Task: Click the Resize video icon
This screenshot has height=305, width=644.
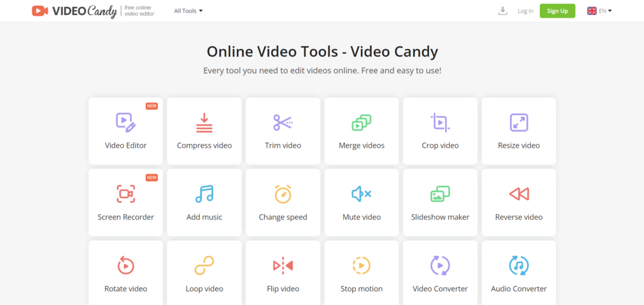Action: (x=519, y=123)
